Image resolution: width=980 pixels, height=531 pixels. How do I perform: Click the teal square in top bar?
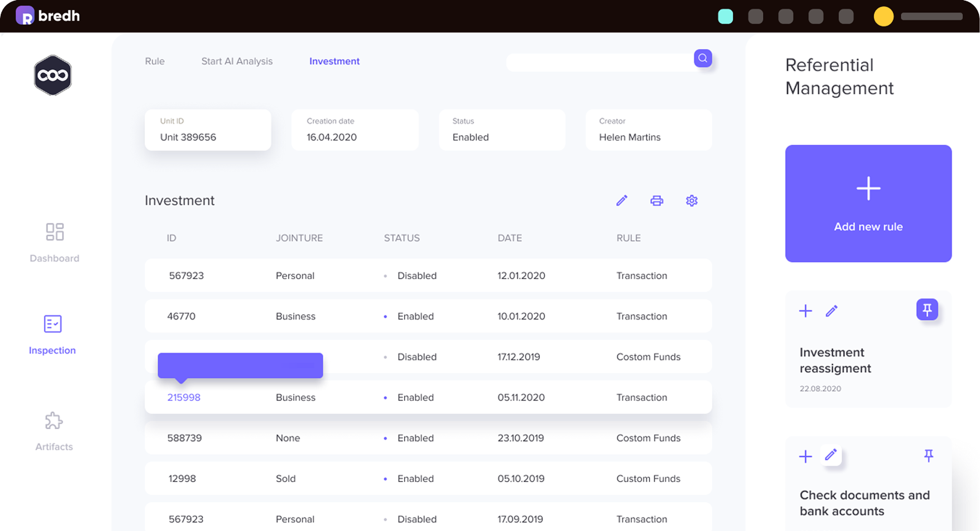pyautogui.click(x=725, y=16)
